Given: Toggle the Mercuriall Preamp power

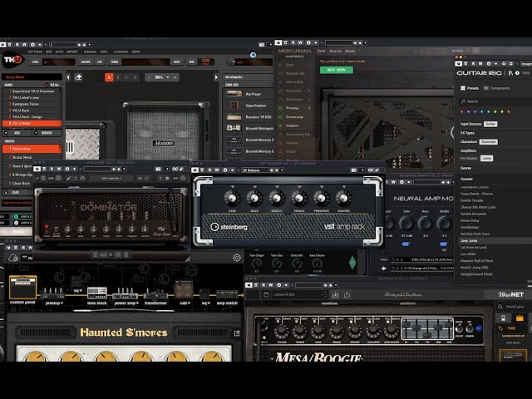Looking at the screenshot, I should coord(280,108).
